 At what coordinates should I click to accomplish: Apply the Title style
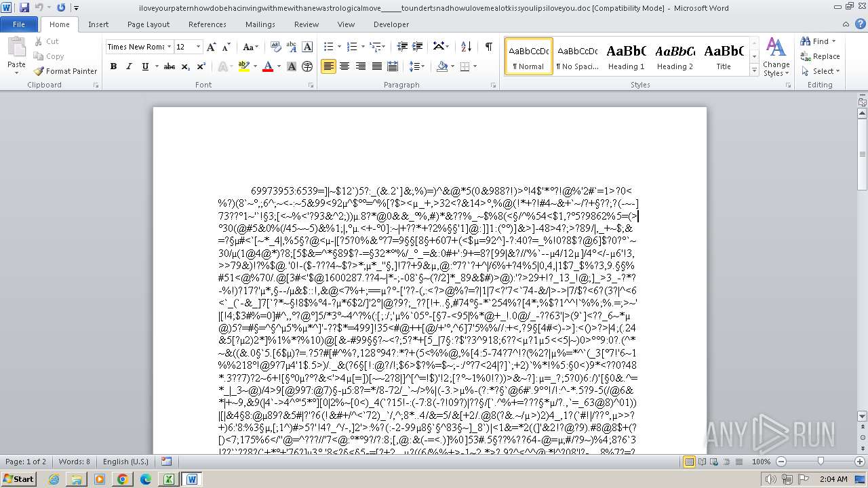click(x=724, y=56)
